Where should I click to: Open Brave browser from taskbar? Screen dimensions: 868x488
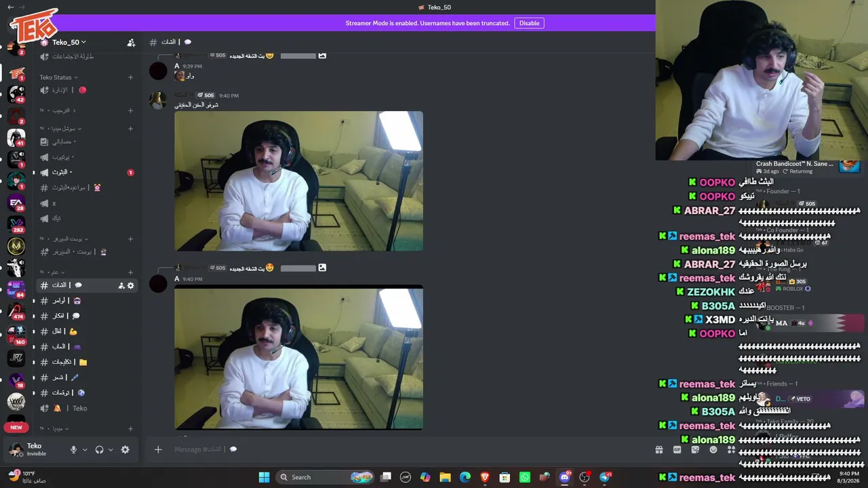(485, 477)
